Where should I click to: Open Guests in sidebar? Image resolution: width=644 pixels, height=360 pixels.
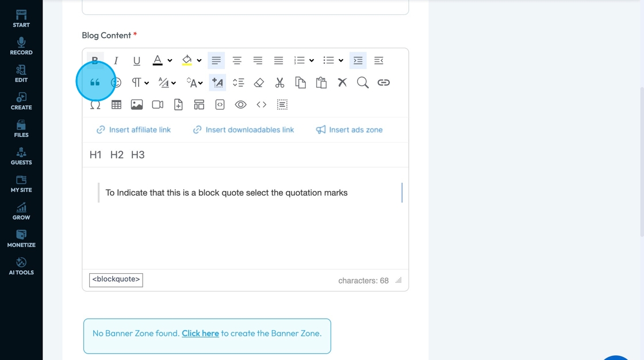pyautogui.click(x=21, y=156)
